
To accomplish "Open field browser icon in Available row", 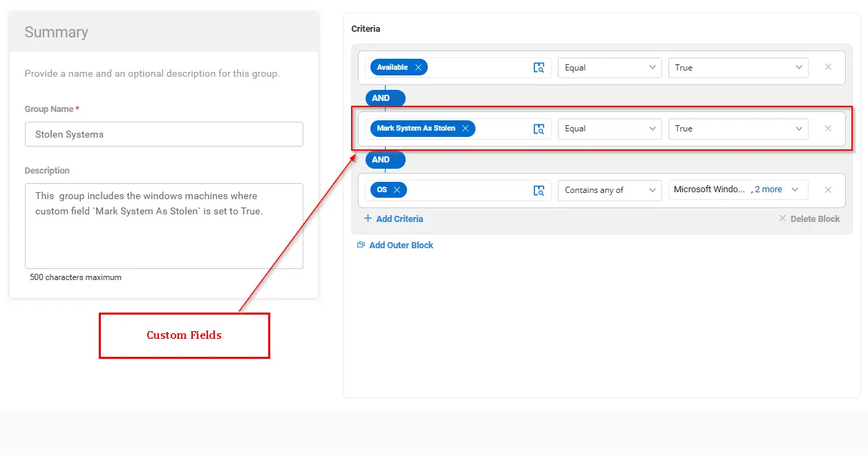I will [539, 68].
